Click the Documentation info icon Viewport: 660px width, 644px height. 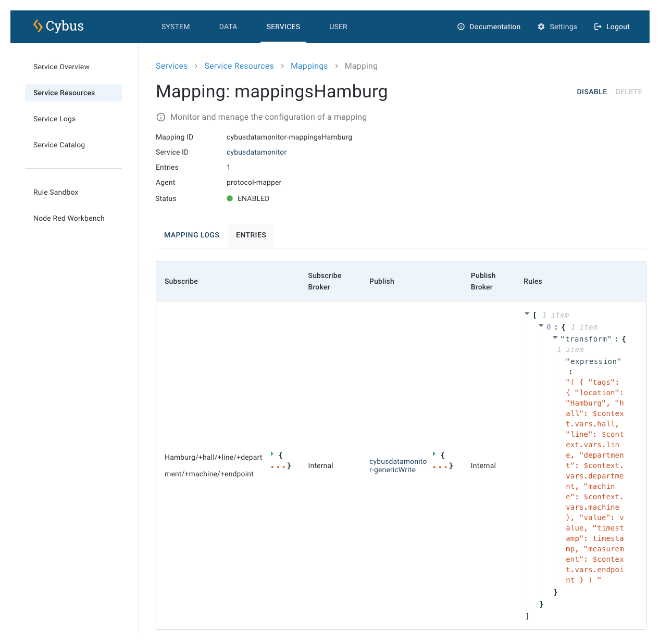[461, 27]
